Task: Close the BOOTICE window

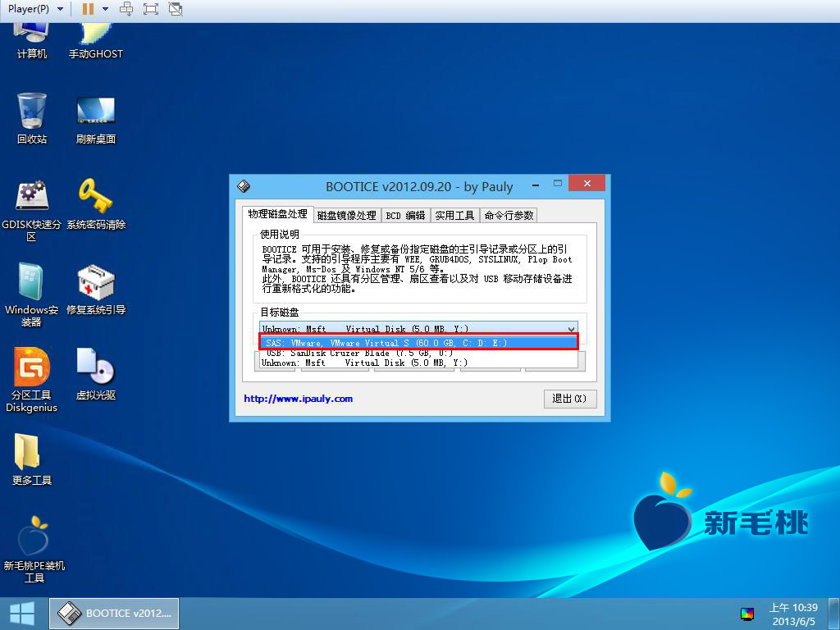Action: pos(587,183)
